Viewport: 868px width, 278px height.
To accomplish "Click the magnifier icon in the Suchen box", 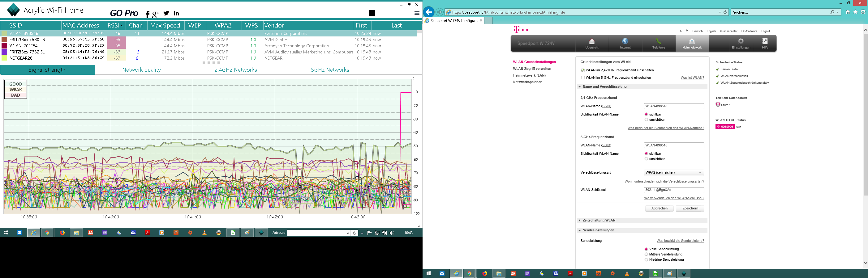I will click(x=832, y=12).
